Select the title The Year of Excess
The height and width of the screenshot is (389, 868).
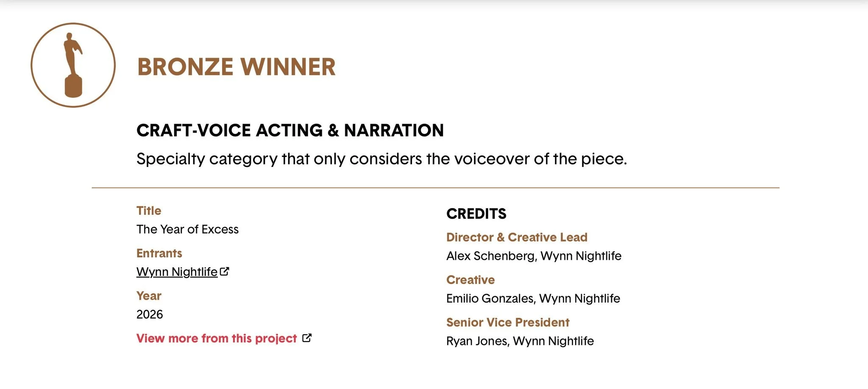[x=187, y=229]
